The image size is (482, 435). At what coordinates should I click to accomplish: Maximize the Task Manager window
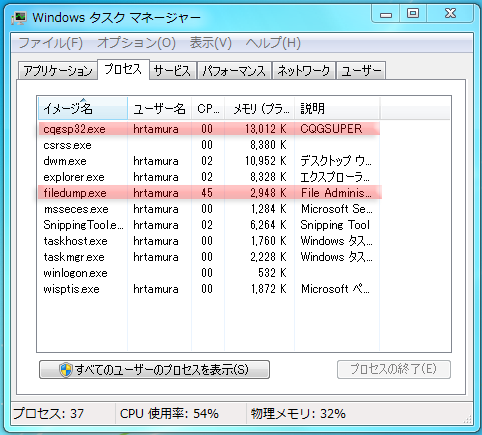tap(413, 14)
